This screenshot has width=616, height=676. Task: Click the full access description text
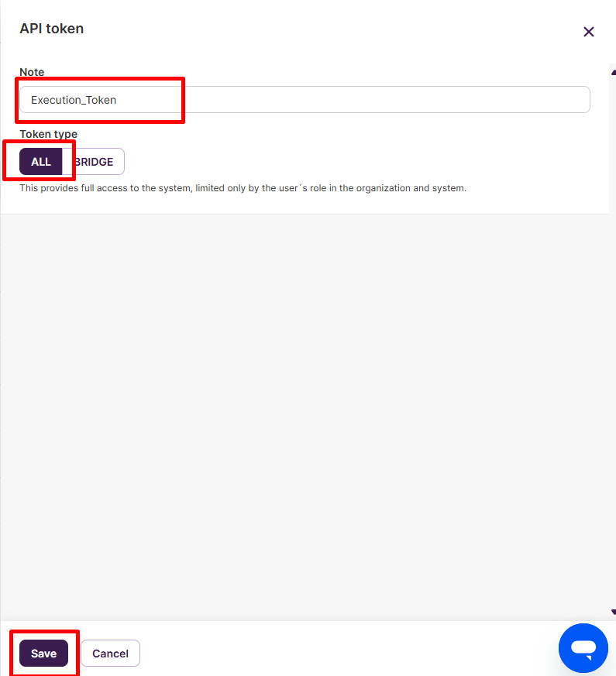[243, 188]
